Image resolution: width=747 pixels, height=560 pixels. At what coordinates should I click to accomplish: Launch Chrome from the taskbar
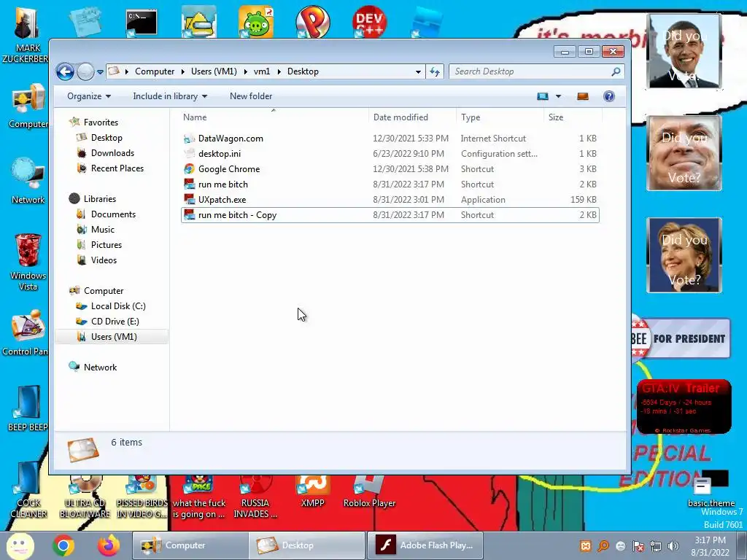click(63, 545)
